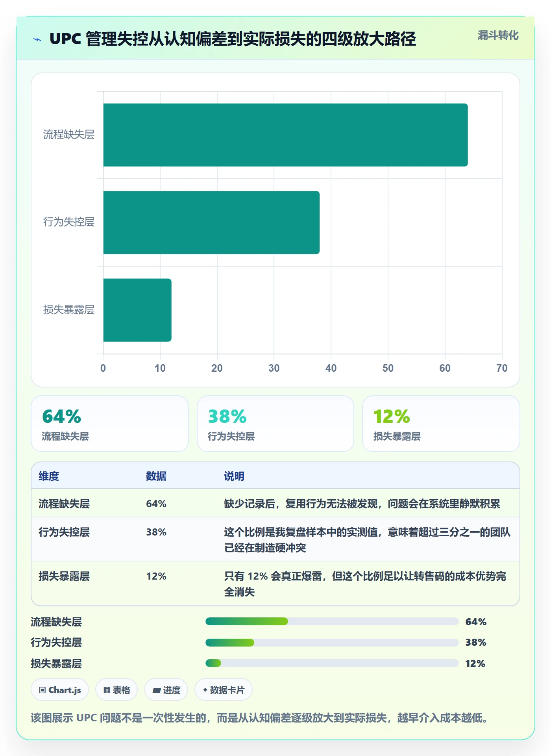Viewport: 551px width, 756px height.
Task: Click the description starting 缺少记录后
Action: (x=362, y=504)
